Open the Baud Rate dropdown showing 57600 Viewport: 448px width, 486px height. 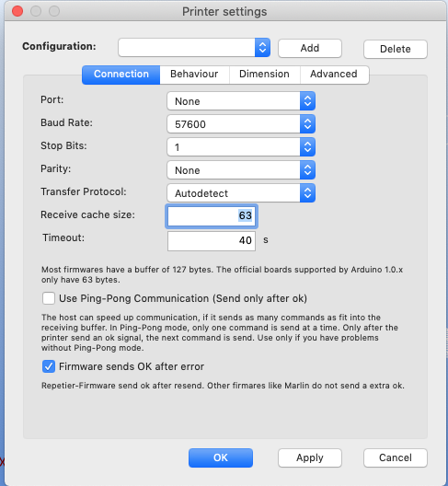241,124
